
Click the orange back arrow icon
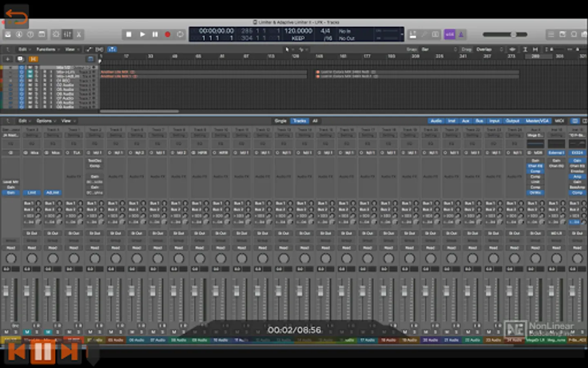pyautogui.click(x=16, y=17)
